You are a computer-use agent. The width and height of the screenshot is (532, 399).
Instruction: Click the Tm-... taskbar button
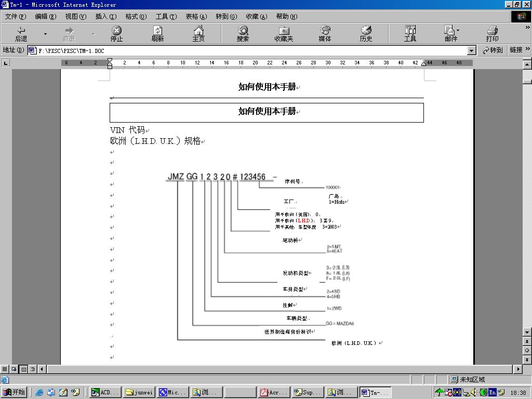[x=375, y=392]
